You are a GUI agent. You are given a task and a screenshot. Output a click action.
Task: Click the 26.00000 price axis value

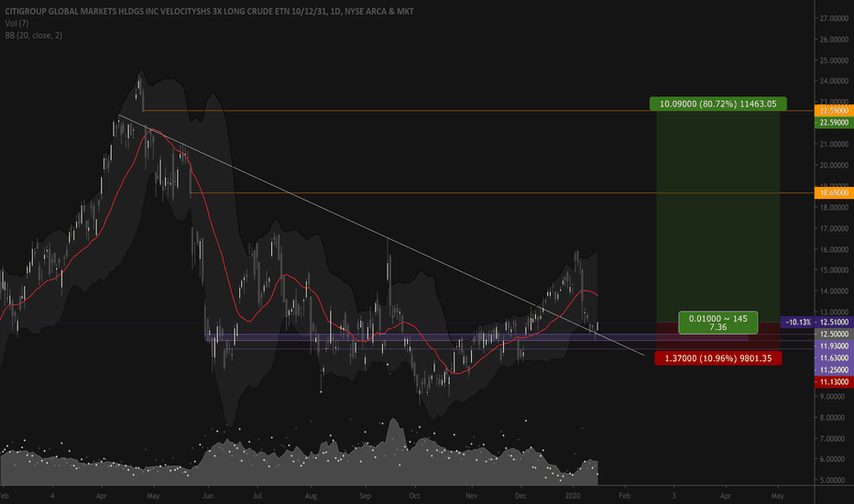(835, 39)
